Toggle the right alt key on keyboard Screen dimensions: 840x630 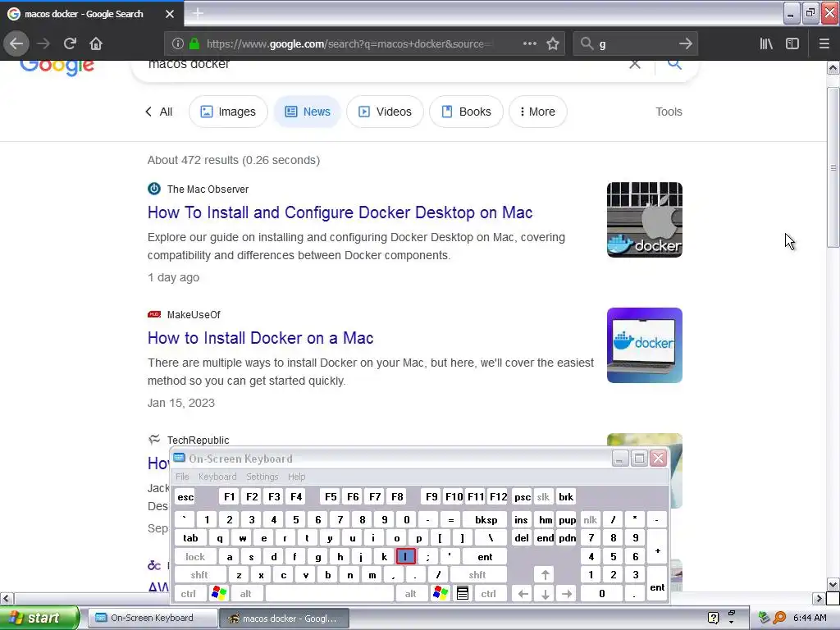click(x=411, y=593)
